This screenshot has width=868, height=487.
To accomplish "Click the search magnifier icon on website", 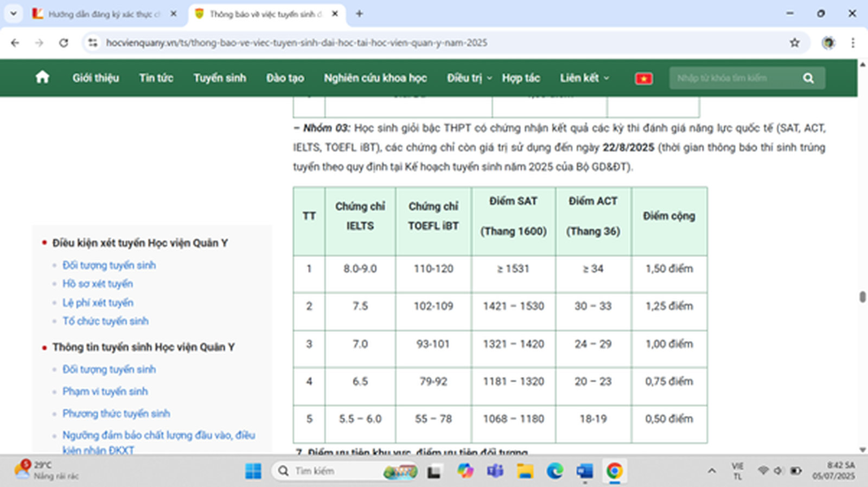I will [x=808, y=78].
